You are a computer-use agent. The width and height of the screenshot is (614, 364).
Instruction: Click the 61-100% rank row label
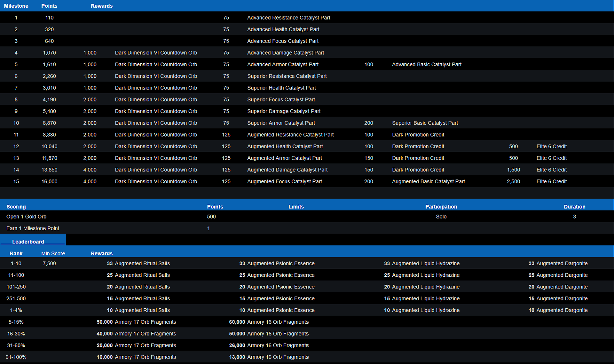pos(16,357)
